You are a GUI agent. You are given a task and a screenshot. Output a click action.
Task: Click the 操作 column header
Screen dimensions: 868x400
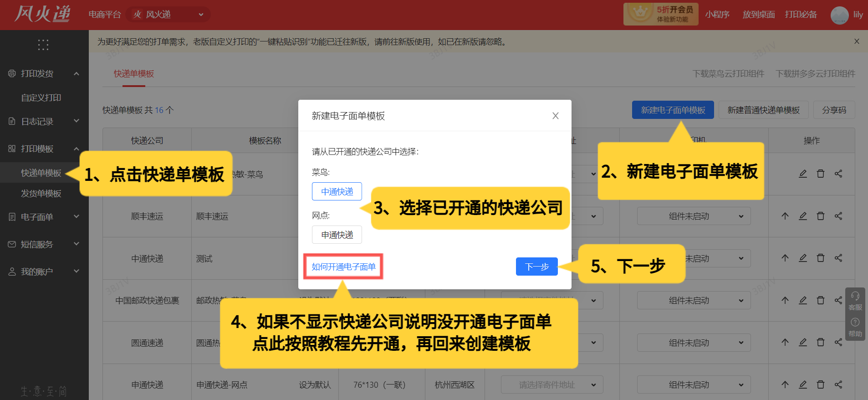coord(812,140)
